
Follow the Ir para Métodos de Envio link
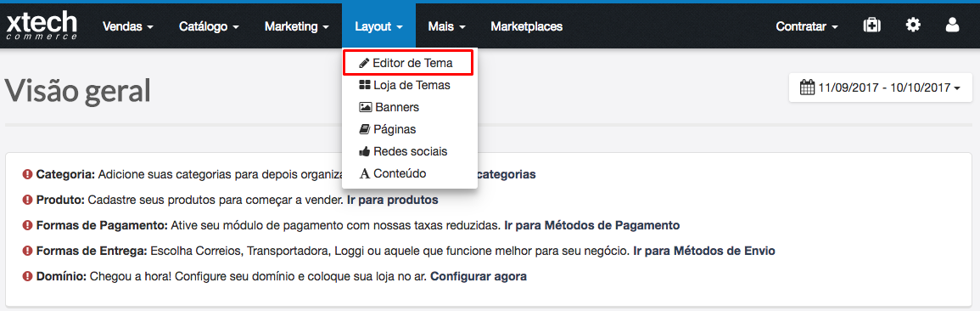[x=704, y=251]
